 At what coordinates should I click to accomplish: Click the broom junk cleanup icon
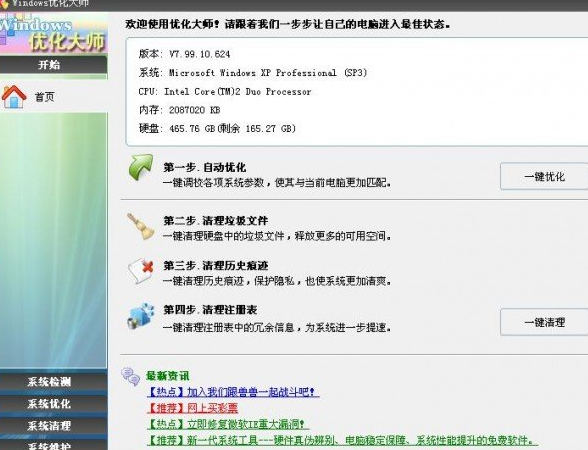pyautogui.click(x=141, y=226)
